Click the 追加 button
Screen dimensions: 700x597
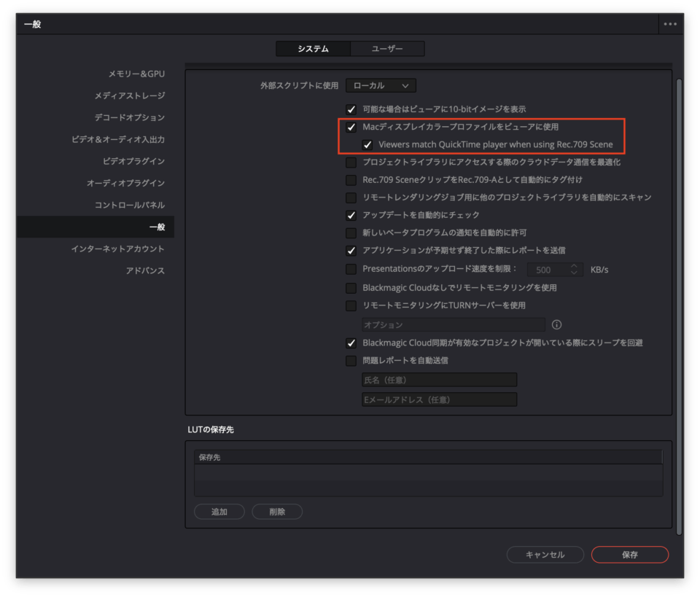click(x=219, y=511)
